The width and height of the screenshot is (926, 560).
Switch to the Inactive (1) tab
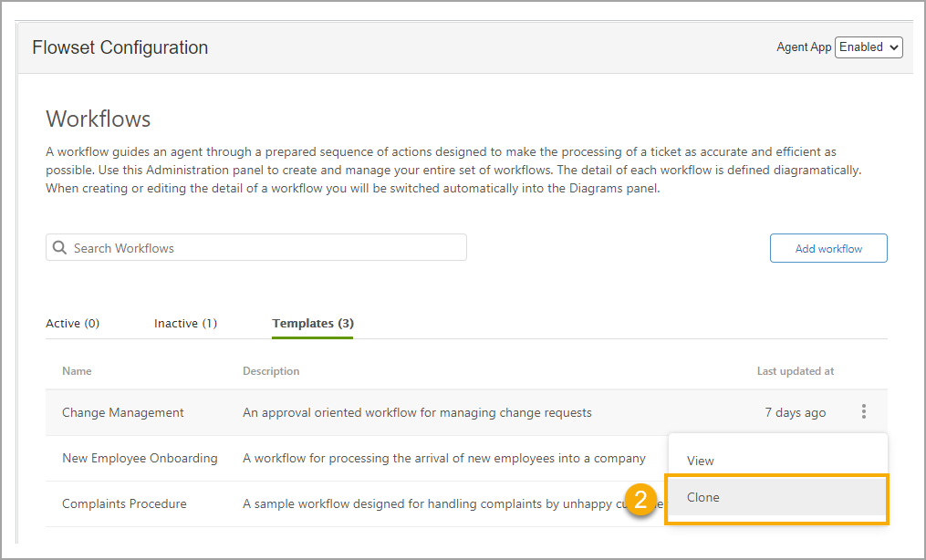(x=185, y=324)
